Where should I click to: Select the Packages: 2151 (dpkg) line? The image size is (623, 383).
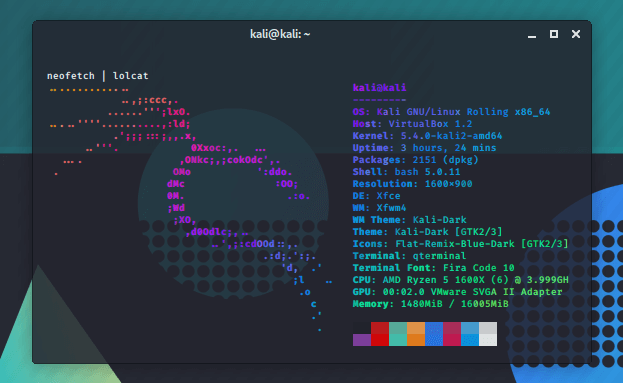coord(416,160)
